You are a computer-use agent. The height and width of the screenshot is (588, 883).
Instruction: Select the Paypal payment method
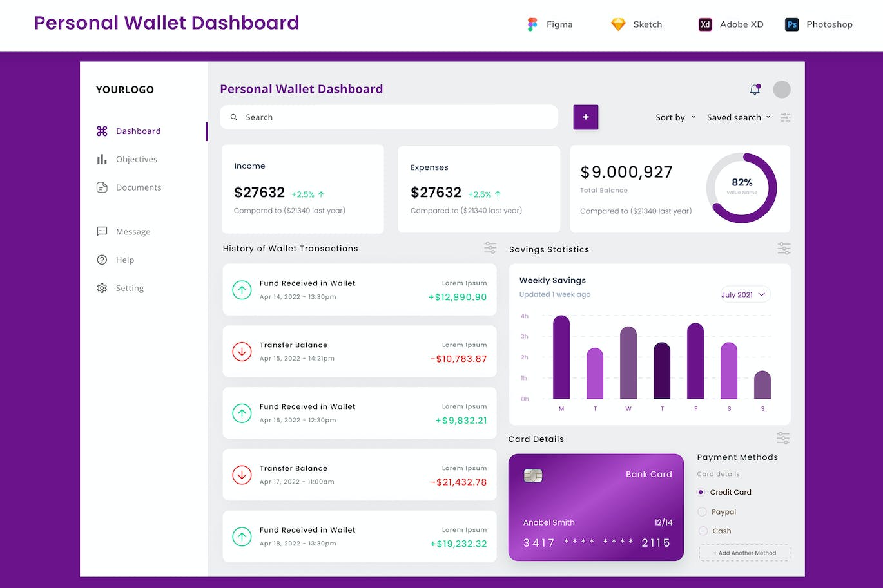click(703, 512)
